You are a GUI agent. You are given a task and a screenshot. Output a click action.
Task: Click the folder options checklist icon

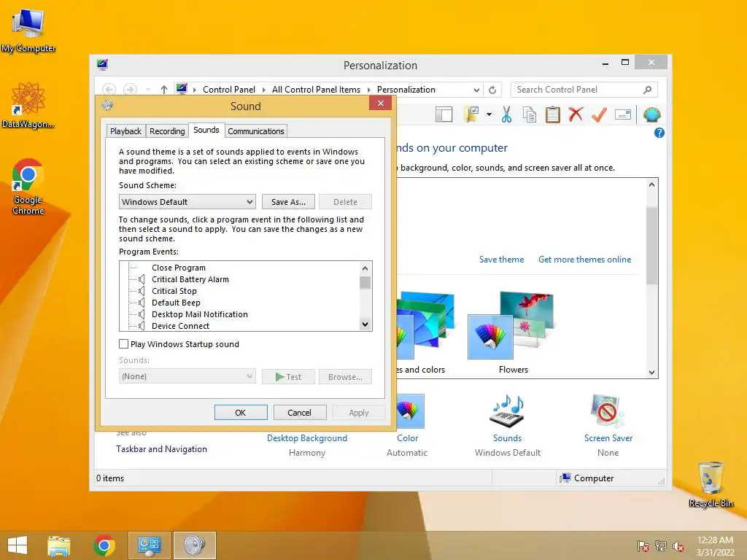coord(471,114)
